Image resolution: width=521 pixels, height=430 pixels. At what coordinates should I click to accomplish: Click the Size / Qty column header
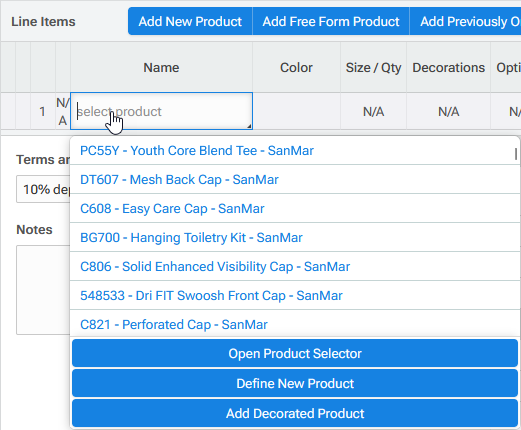pyautogui.click(x=373, y=67)
